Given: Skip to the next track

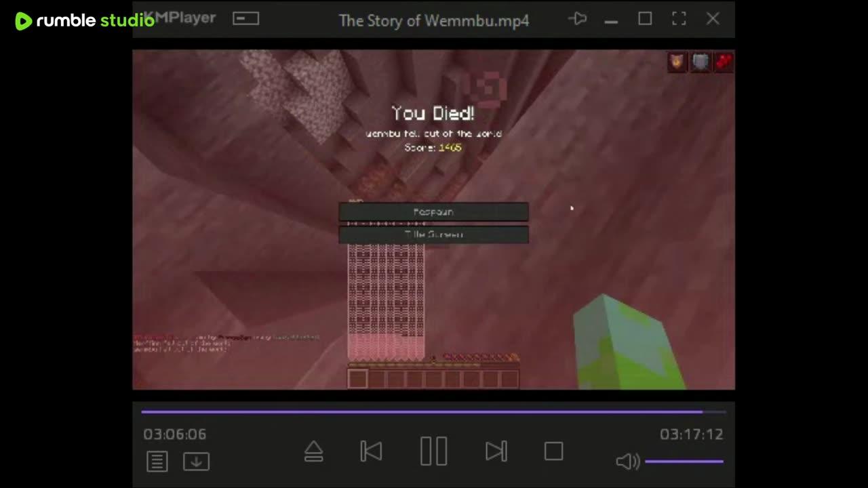Looking at the screenshot, I should (x=496, y=451).
